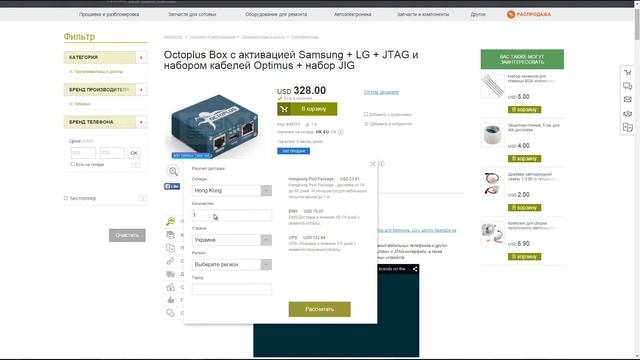Viewport: 640px width, 360px height.
Task: Click the thumbs-up tab icon
Action: (171, 300)
